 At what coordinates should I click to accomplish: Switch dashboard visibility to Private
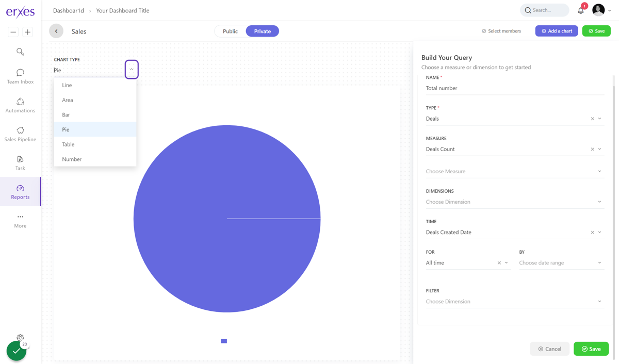pyautogui.click(x=262, y=31)
